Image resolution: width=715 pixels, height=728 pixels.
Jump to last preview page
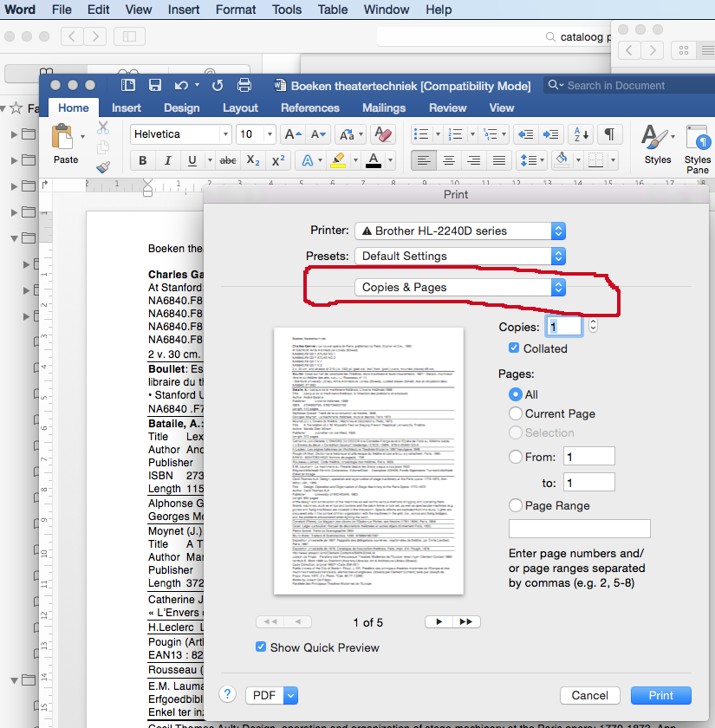(466, 621)
